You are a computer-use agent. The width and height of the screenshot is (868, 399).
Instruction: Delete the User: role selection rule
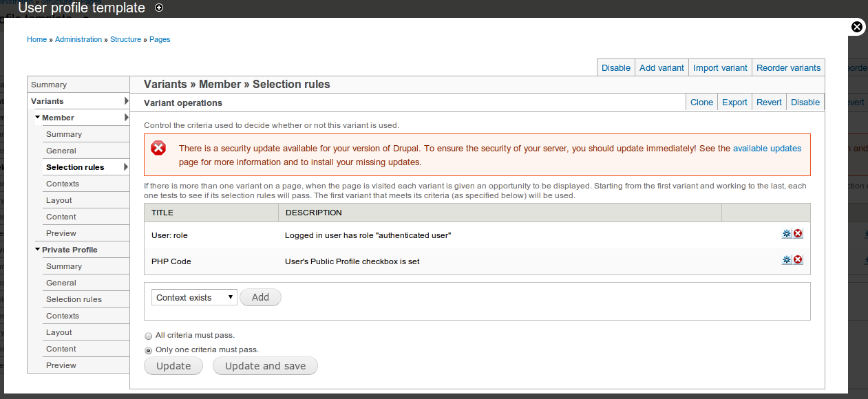[798, 234]
